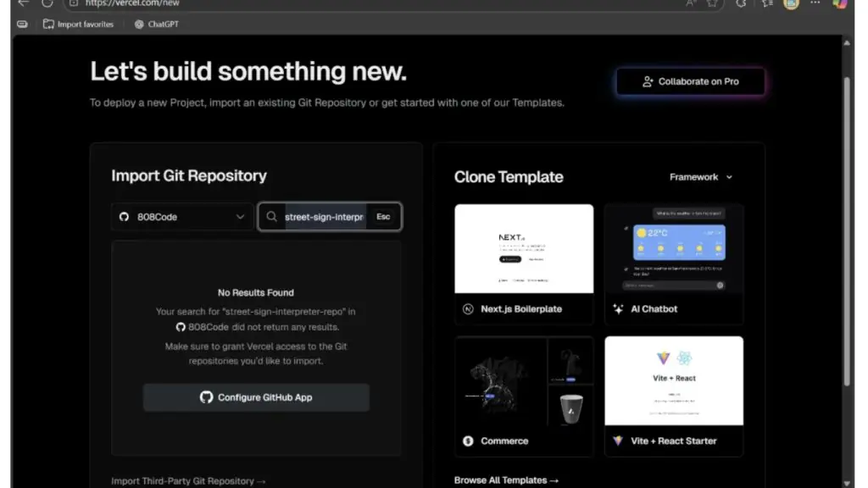Click the Configure GitHub App button

[x=256, y=397]
